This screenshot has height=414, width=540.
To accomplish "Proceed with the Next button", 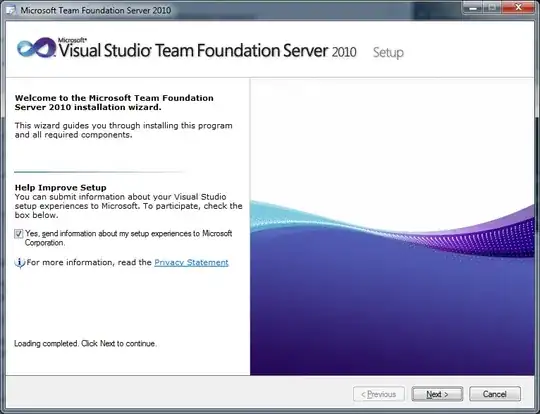I will point(437,394).
